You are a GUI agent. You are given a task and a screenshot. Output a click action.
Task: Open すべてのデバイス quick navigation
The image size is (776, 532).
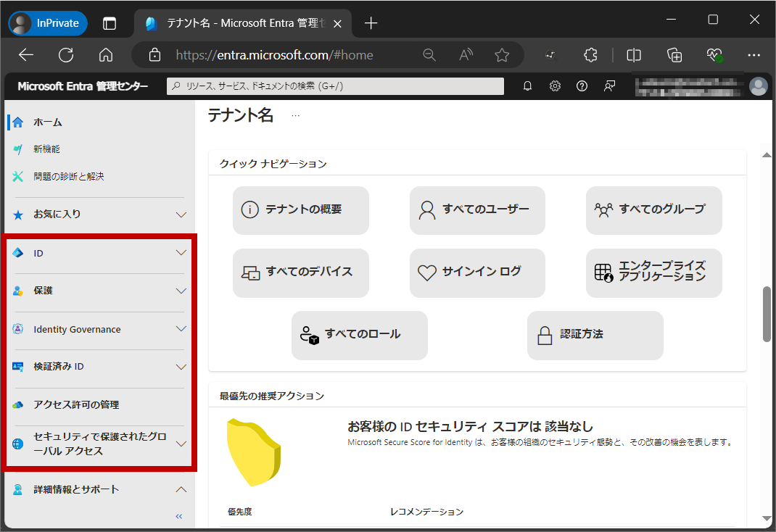301,273
